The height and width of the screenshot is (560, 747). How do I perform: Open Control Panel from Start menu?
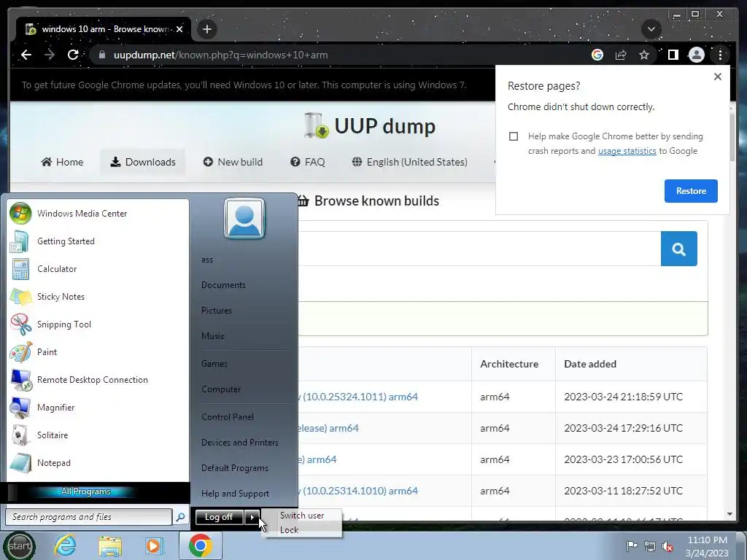[228, 416]
